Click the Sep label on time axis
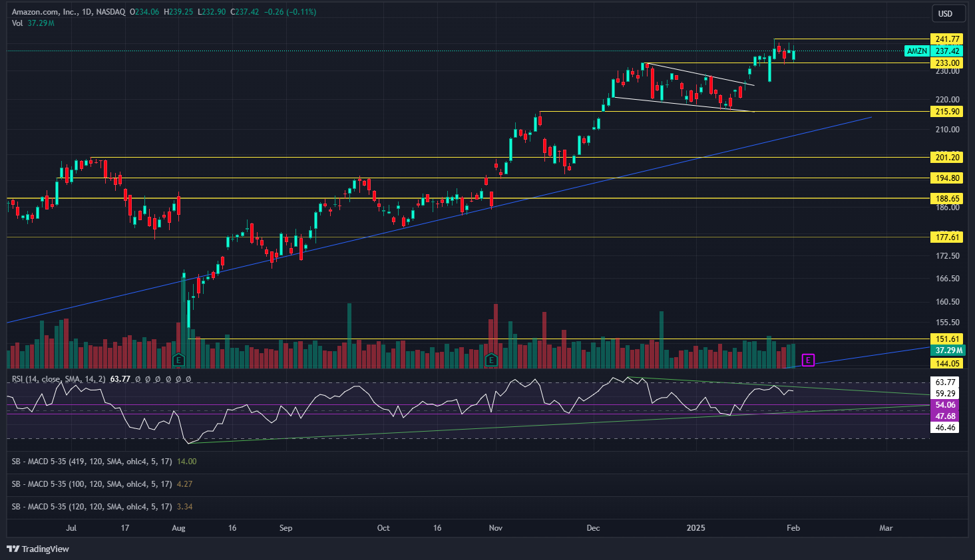Screen dimensions: 975x560 click(286, 528)
